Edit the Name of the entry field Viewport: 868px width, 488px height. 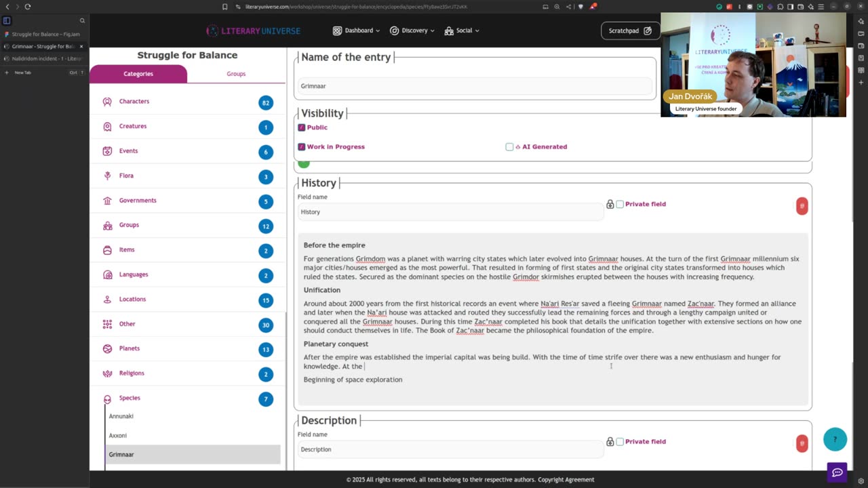(x=475, y=86)
